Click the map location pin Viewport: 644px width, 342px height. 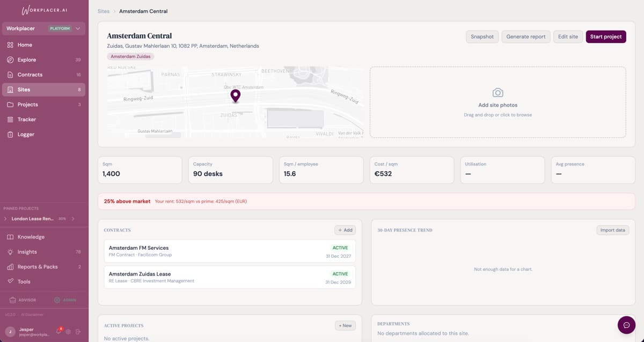235,96
